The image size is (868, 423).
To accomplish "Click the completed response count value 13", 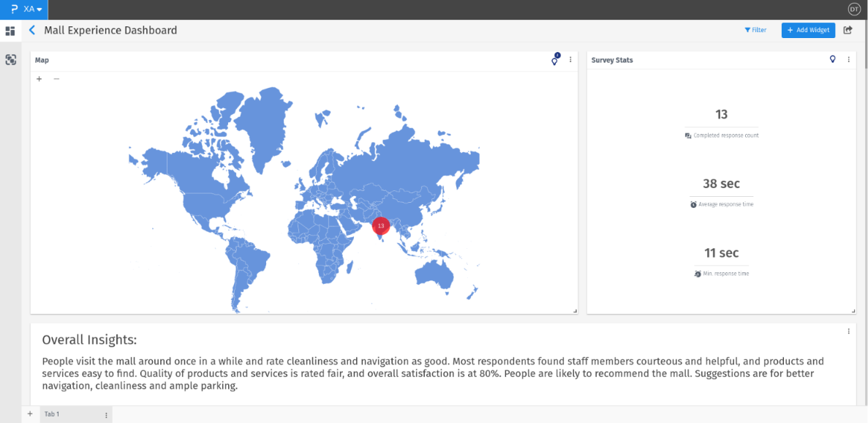I will click(721, 115).
